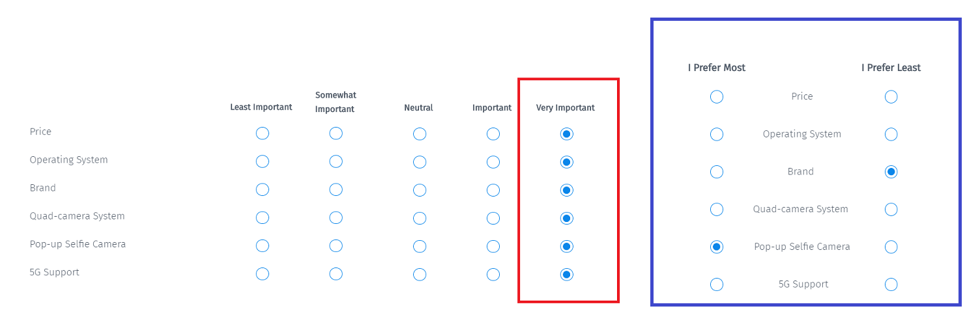
Task: Rate Quad-camera System as Somewhat Important
Action: point(336,218)
